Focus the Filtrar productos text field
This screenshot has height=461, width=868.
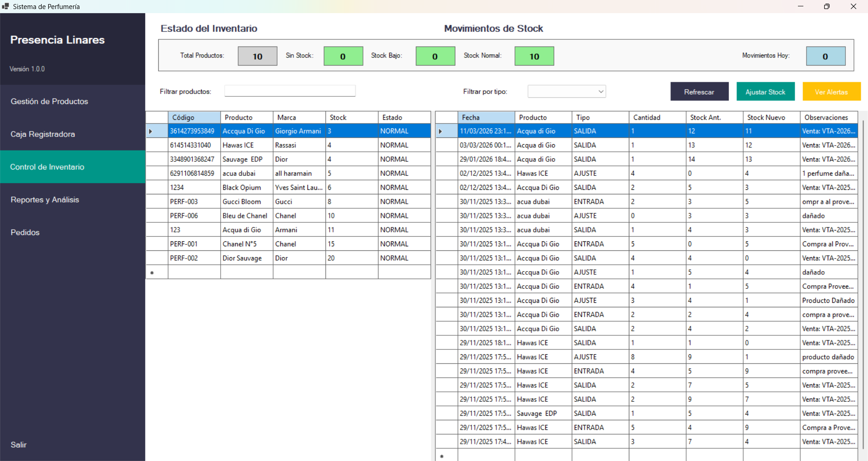[x=290, y=91]
